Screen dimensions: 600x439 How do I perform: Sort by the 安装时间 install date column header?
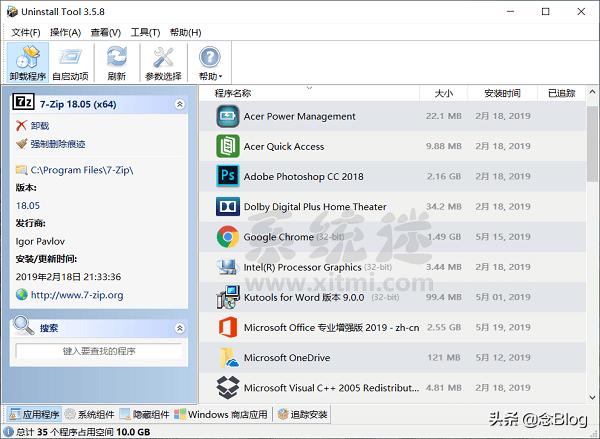coord(502,93)
